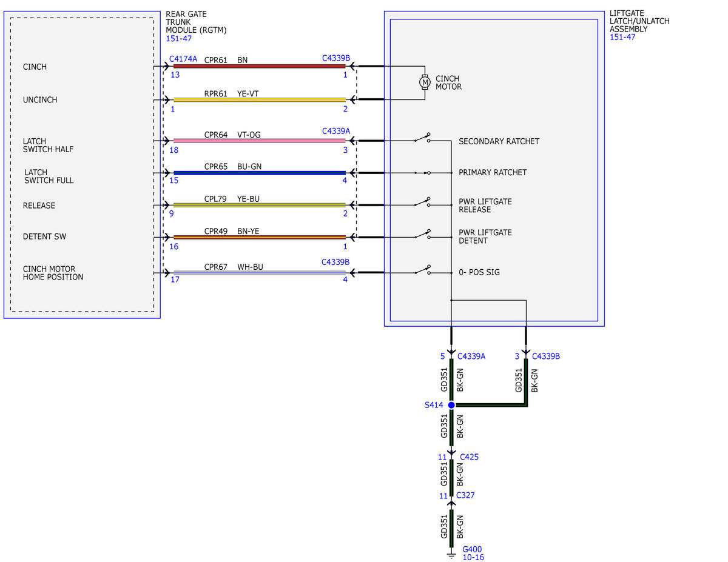Open the C4339B link above the CPR67 wire
This screenshot has height=562, width=728.
click(336, 262)
